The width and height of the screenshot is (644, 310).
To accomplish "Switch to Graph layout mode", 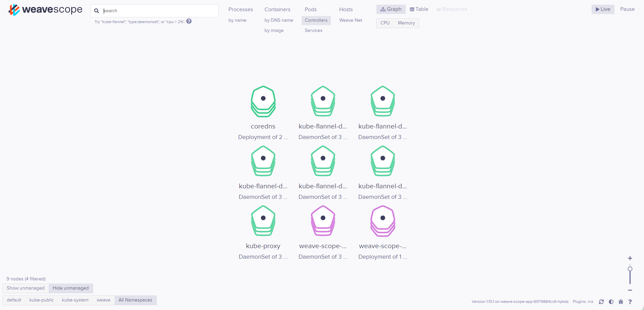I will point(391,9).
